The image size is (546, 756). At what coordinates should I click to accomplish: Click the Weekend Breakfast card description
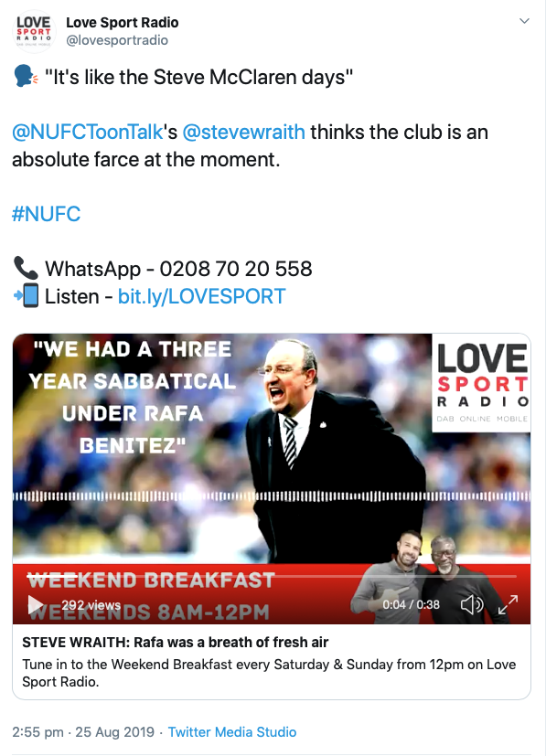[x=269, y=673]
